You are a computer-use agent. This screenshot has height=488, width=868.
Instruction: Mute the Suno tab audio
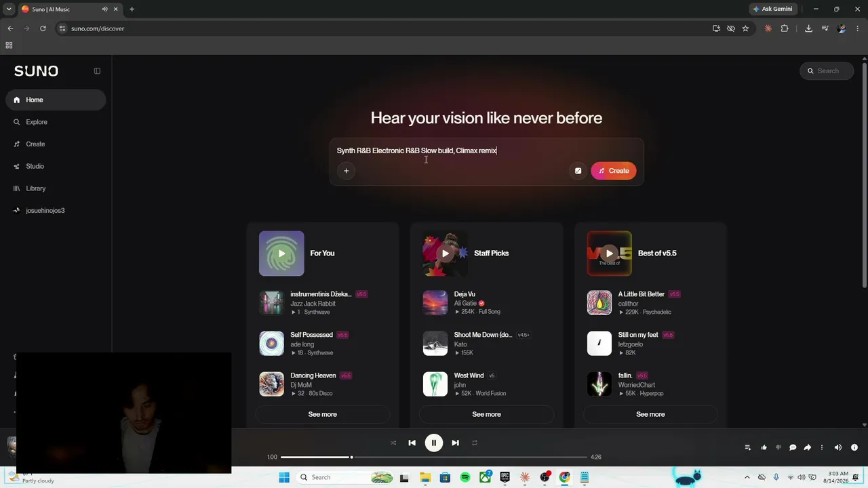[104, 9]
